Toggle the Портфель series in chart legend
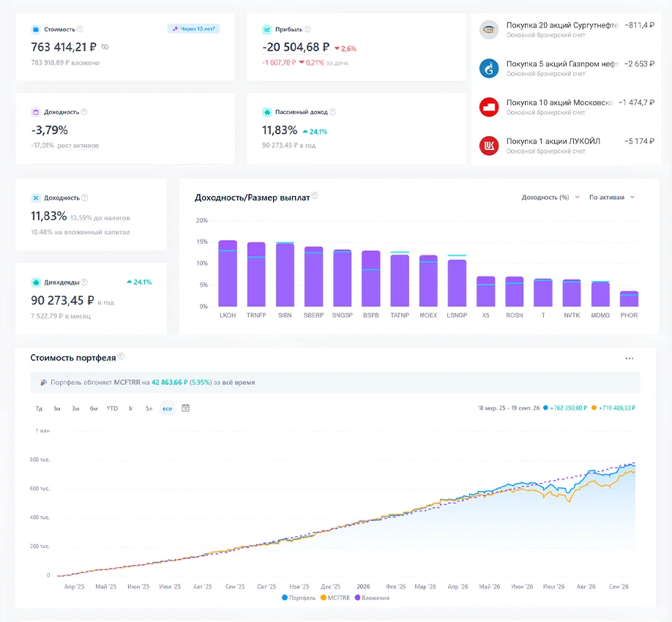The height and width of the screenshot is (622, 672). (298, 598)
